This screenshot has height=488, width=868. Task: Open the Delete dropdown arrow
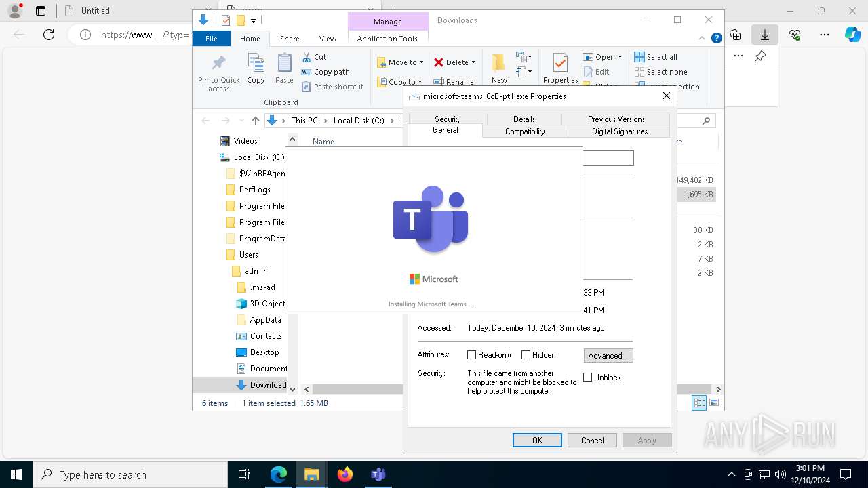(x=473, y=62)
